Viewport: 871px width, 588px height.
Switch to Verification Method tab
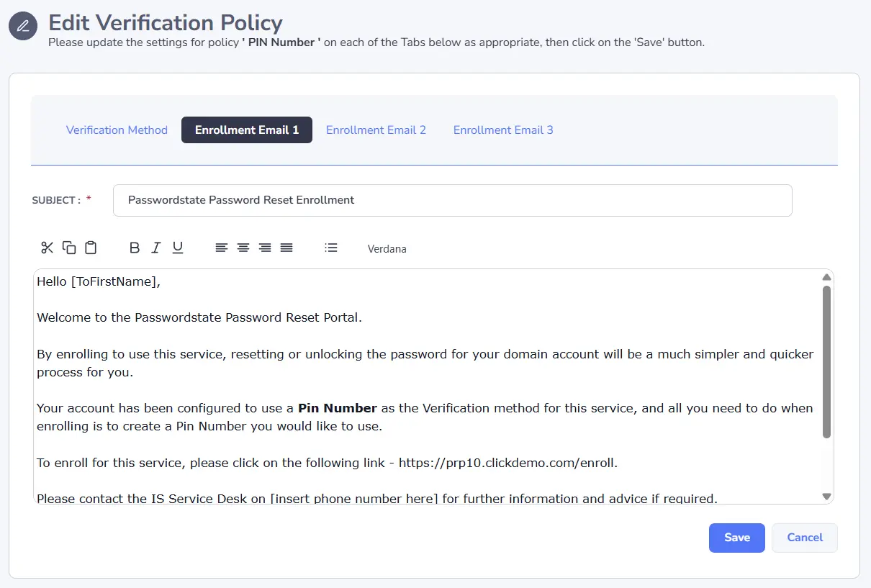tap(117, 130)
